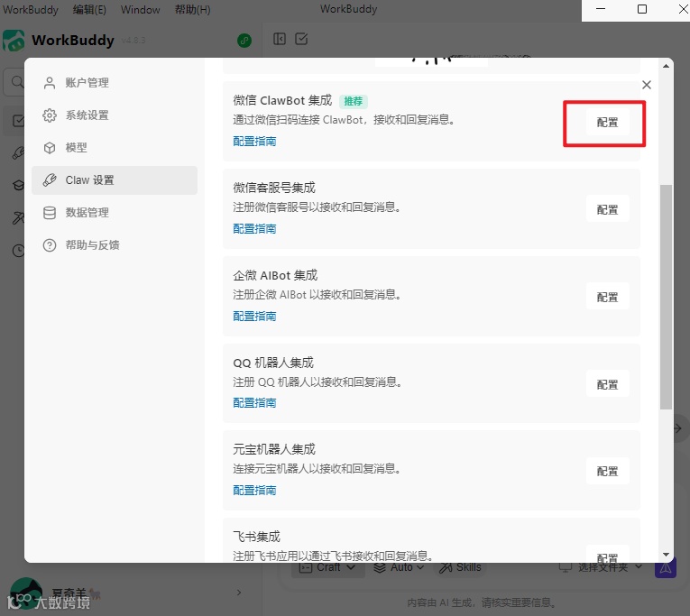
Task: Click the clock history sidebar icon
Action: (18, 251)
